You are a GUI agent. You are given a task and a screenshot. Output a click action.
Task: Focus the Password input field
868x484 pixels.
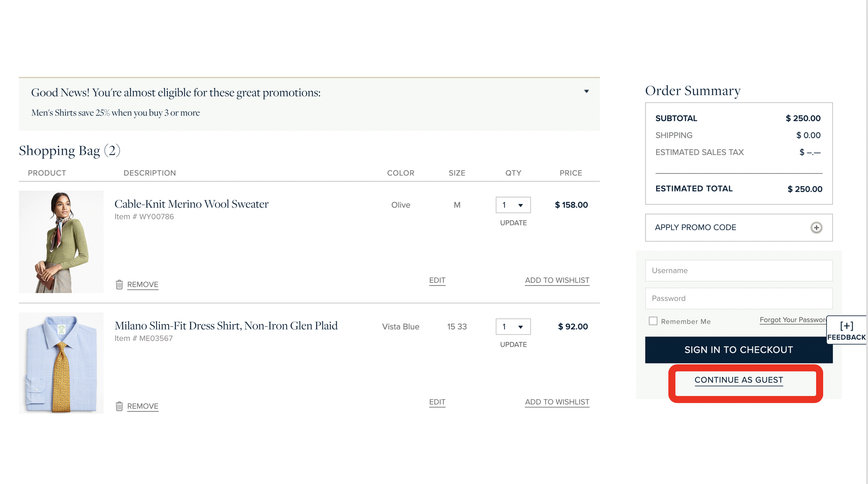click(739, 298)
